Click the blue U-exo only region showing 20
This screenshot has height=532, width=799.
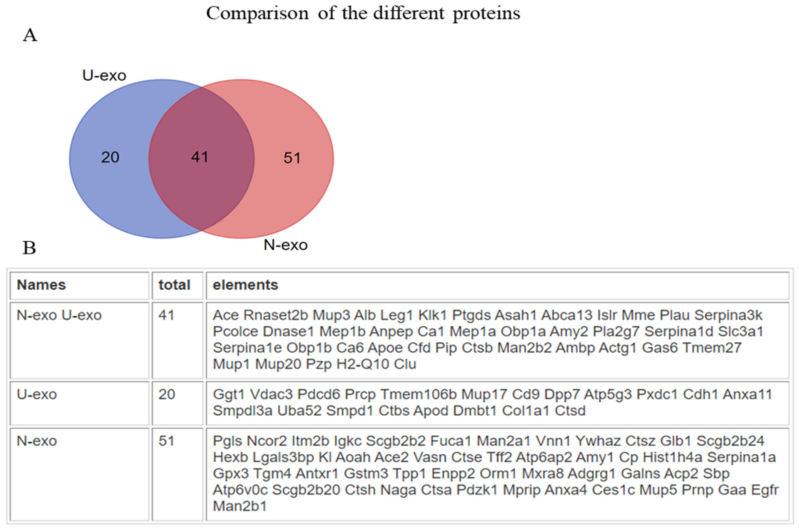[110, 157]
